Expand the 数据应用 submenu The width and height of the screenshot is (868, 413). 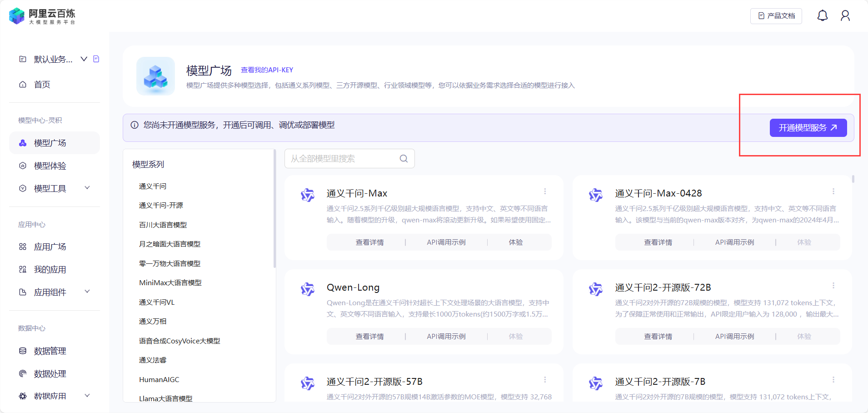[87, 396]
